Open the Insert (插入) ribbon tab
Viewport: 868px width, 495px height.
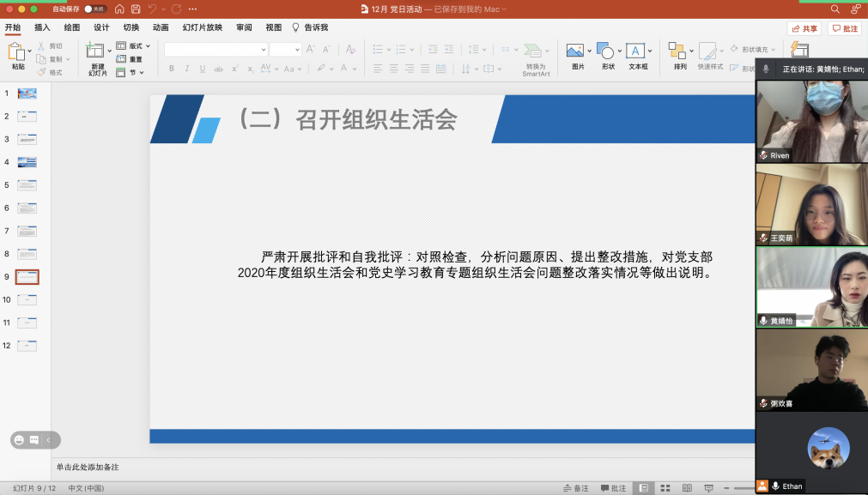42,27
